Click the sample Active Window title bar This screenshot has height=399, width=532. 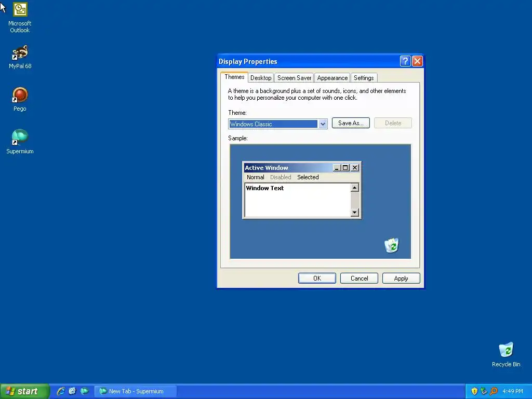pyautogui.click(x=288, y=168)
